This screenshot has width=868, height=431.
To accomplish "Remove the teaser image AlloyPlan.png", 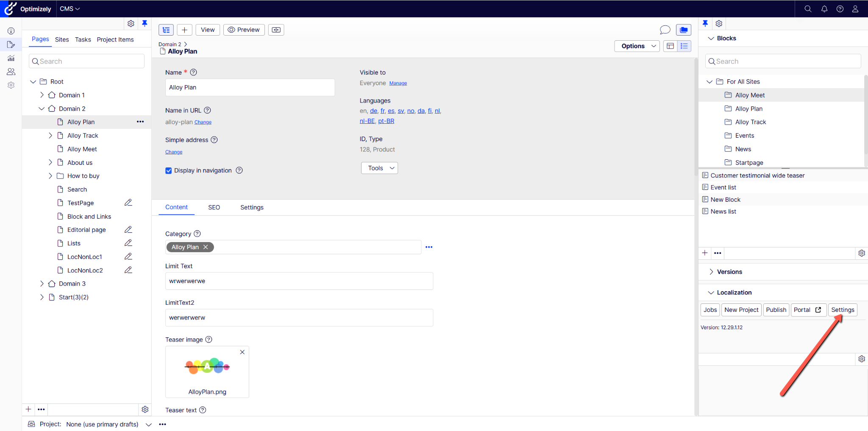I will pyautogui.click(x=242, y=352).
